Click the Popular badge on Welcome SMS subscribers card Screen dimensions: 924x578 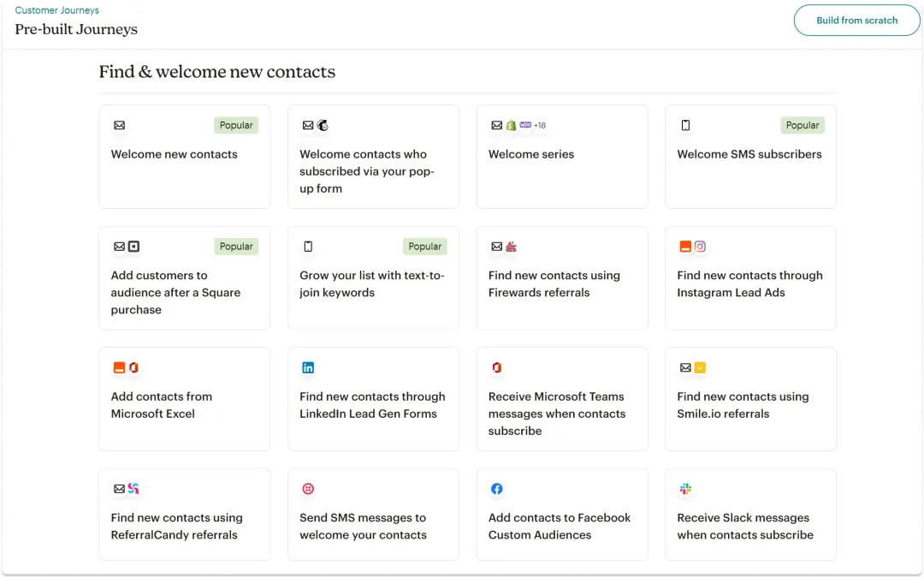pos(802,125)
